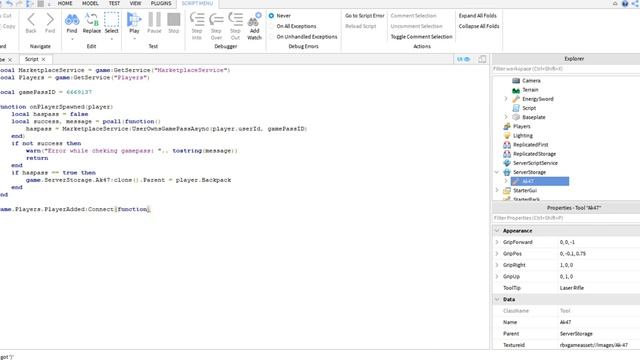Expand the StarterGui tree node
This screenshot has height=360, width=640.
pos(497,191)
